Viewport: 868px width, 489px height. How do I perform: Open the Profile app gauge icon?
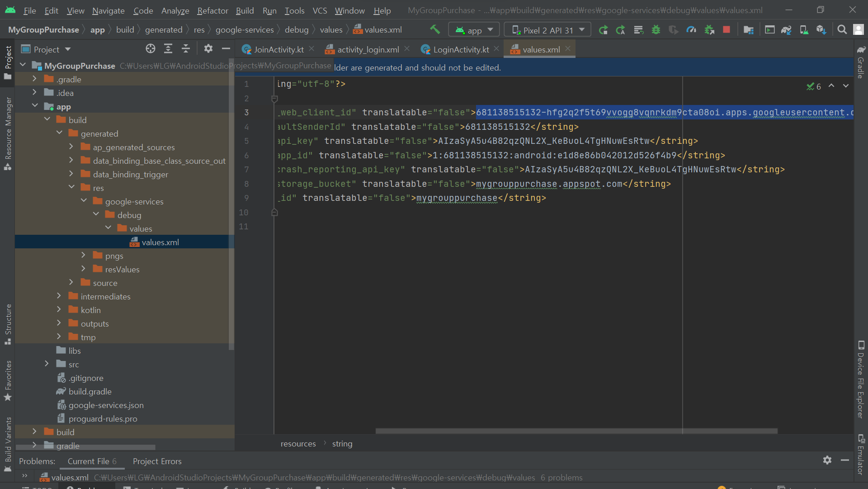click(x=691, y=30)
